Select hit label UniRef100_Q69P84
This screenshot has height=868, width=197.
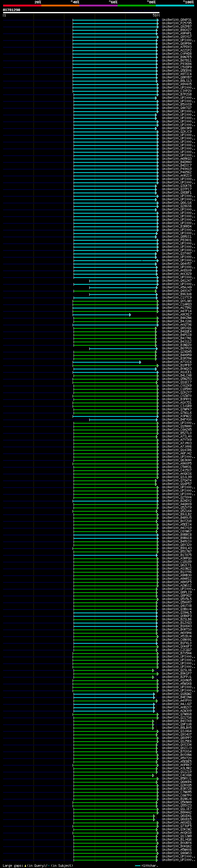click(x=177, y=43)
